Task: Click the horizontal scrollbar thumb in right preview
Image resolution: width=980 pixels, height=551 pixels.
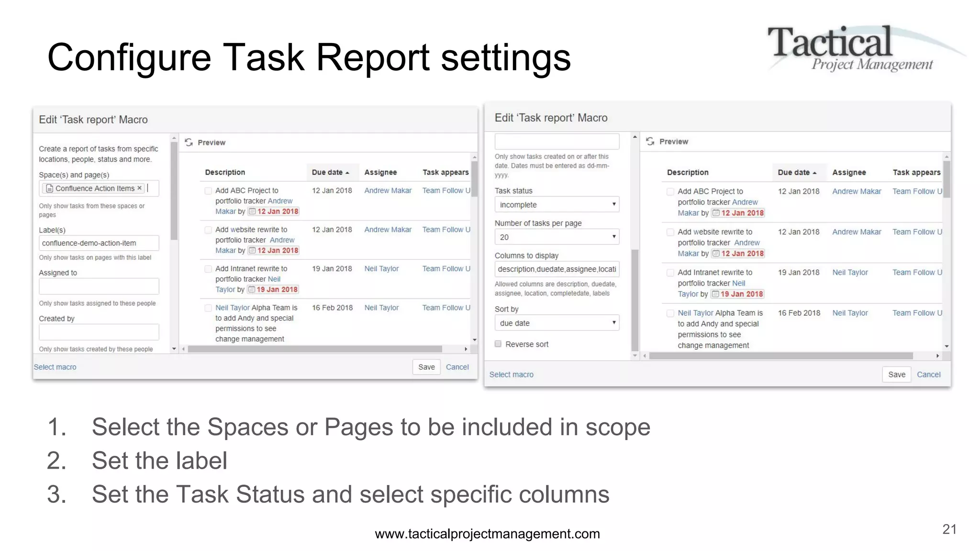Action: [x=781, y=356]
